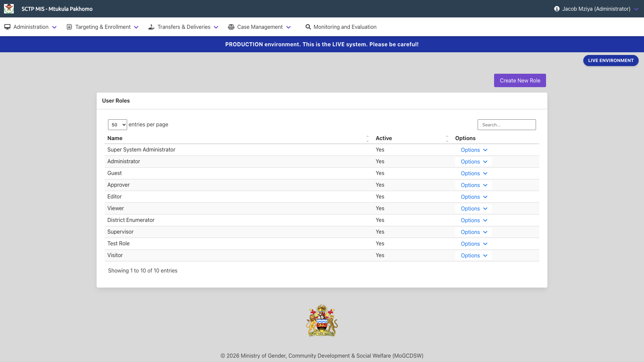644x362 pixels.
Task: Open the entries per page selector
Action: 117,124
